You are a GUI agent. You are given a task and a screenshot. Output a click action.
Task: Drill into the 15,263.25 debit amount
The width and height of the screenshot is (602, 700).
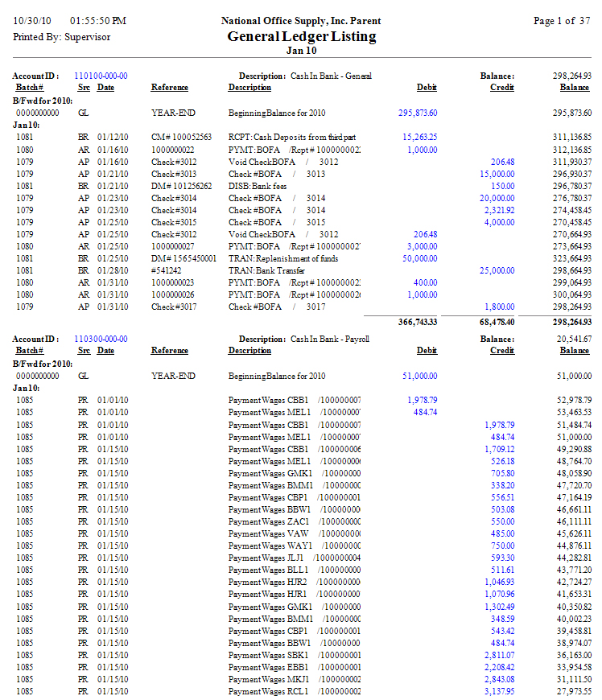[x=420, y=138]
